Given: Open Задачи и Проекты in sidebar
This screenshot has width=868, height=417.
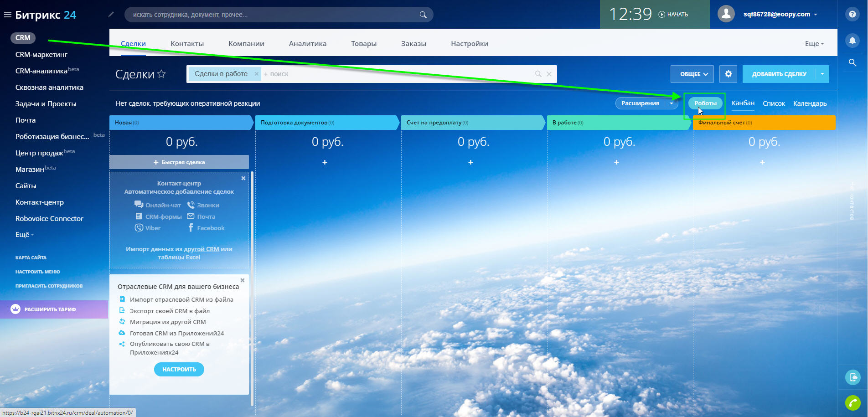Looking at the screenshot, I should click(x=46, y=104).
